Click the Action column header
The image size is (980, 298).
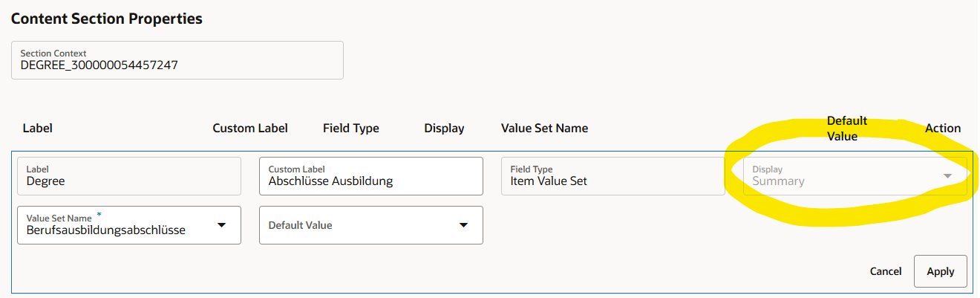click(x=943, y=128)
